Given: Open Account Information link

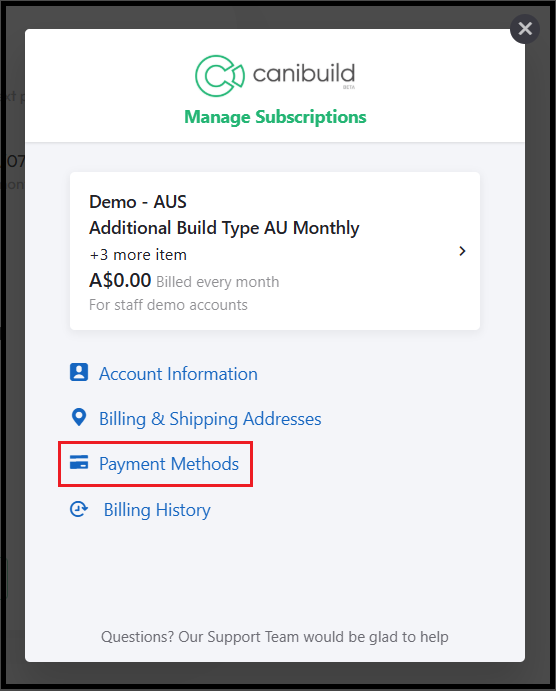Looking at the screenshot, I should (x=178, y=374).
